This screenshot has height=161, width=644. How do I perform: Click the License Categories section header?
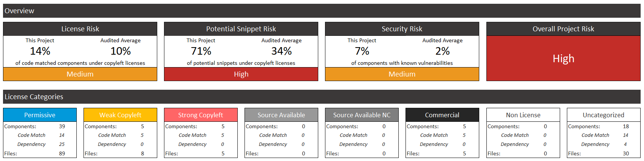click(322, 97)
